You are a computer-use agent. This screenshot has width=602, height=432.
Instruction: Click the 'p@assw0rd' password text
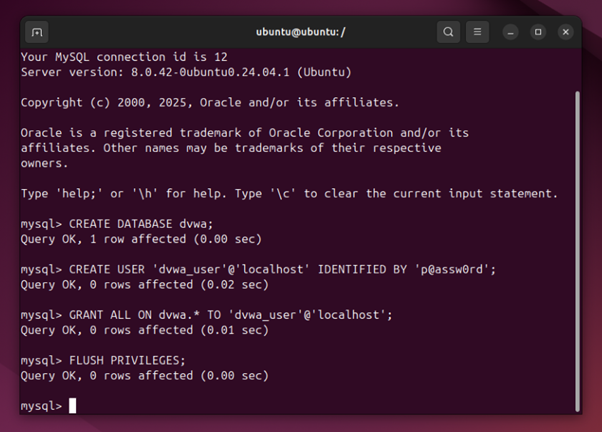tap(452, 270)
